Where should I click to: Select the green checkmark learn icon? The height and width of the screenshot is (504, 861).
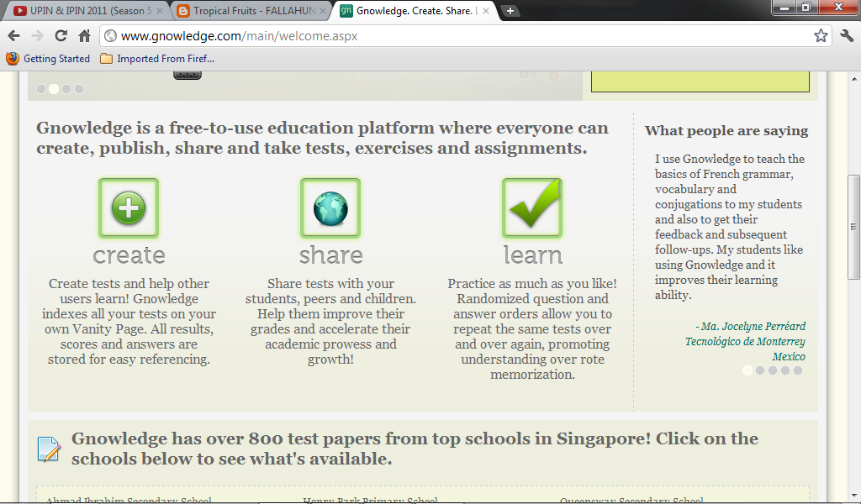point(532,207)
